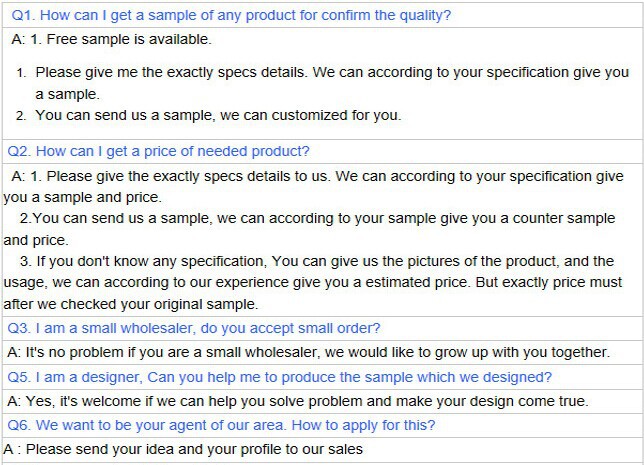Viewport: 644px width, 465px height.
Task: Open the Q6 agent of our area question
Action: 221,425
